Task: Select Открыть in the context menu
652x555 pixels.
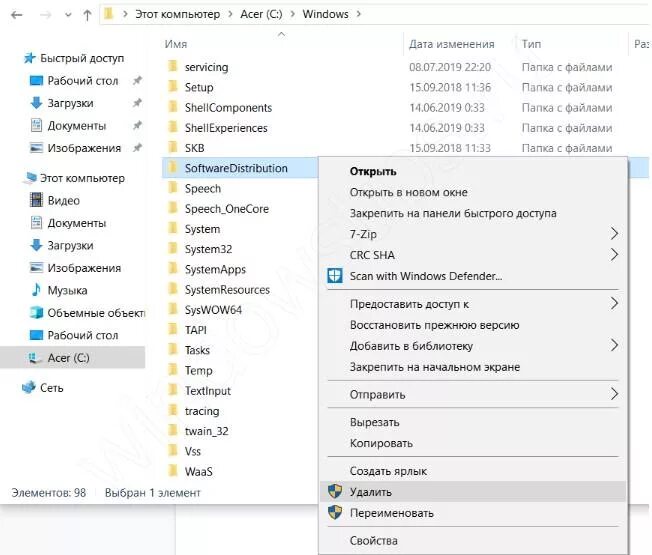Action: 373,171
